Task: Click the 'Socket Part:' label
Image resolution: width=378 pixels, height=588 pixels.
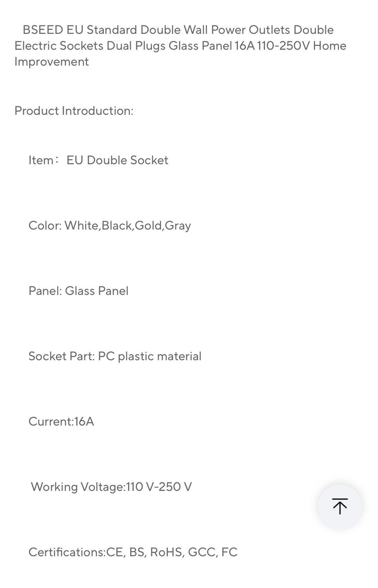Action: [61, 356]
